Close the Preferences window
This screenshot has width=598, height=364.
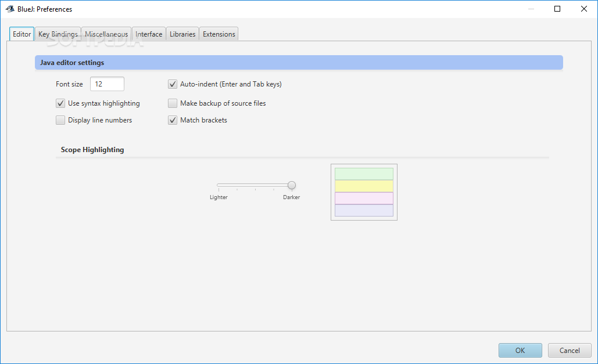584,9
